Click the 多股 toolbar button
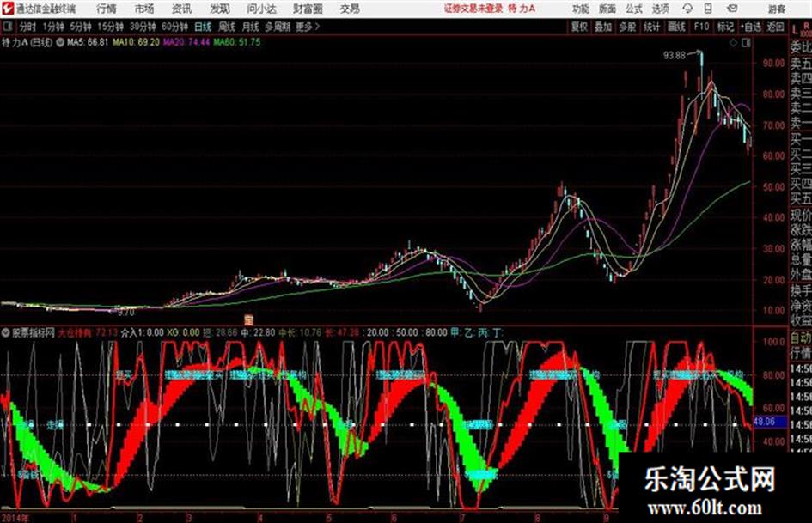 click(627, 27)
